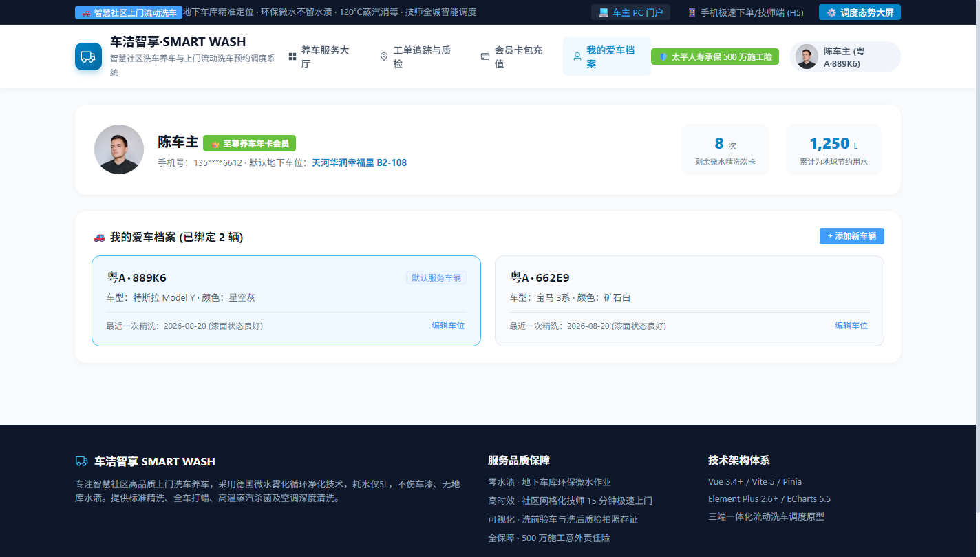The height and width of the screenshot is (557, 980).
Task: Click the Smart Wash truck logo icon
Action: 88,56
